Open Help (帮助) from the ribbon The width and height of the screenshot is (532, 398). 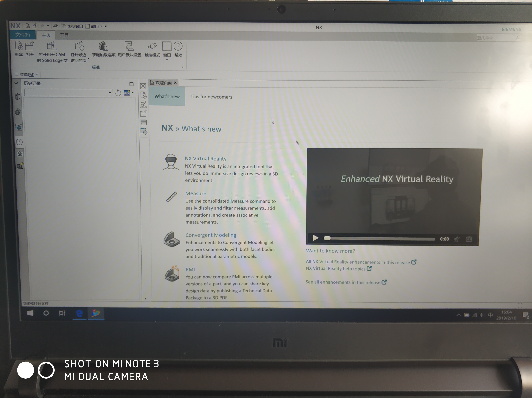[178, 49]
